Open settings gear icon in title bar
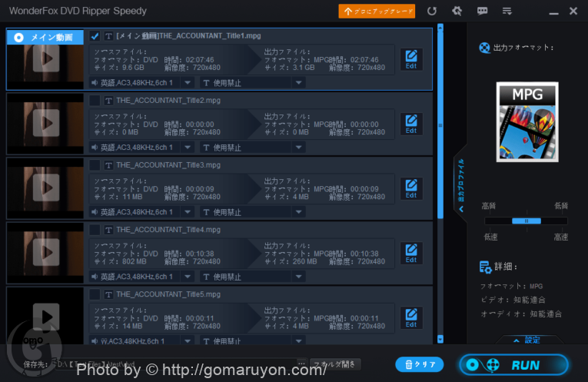This screenshot has width=588, height=382. point(457,11)
